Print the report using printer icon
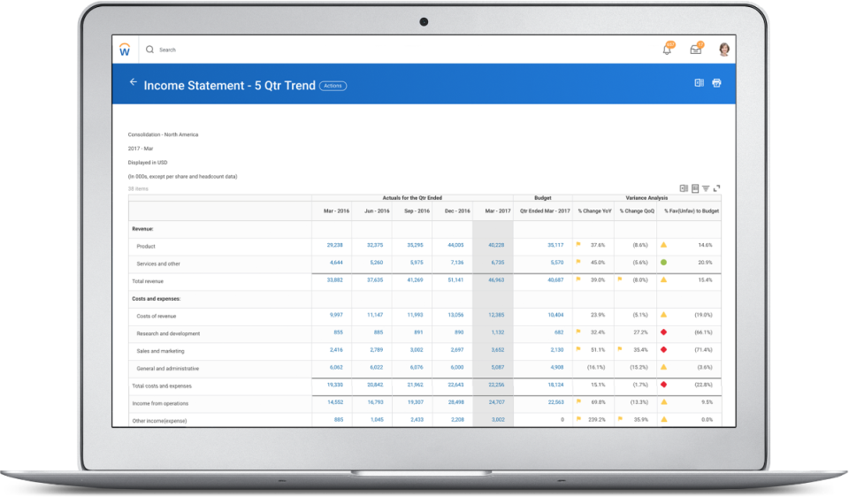Screen dimensions: 849x504 click(x=717, y=83)
